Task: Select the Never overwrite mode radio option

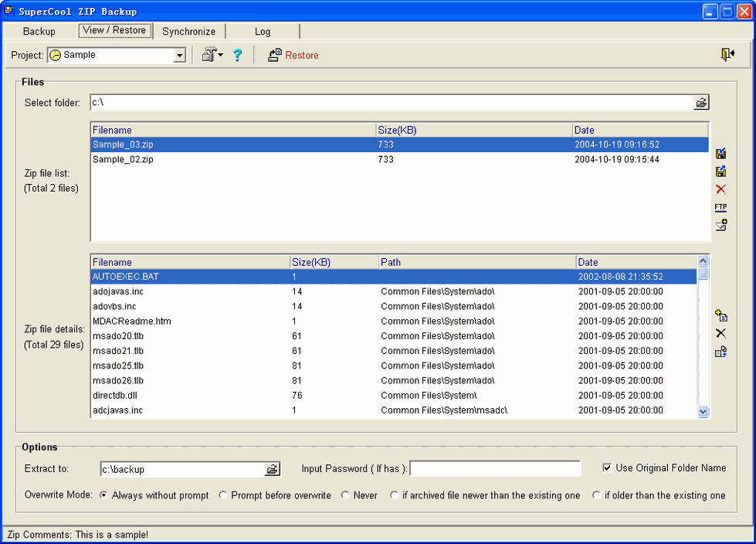Action: pos(345,495)
